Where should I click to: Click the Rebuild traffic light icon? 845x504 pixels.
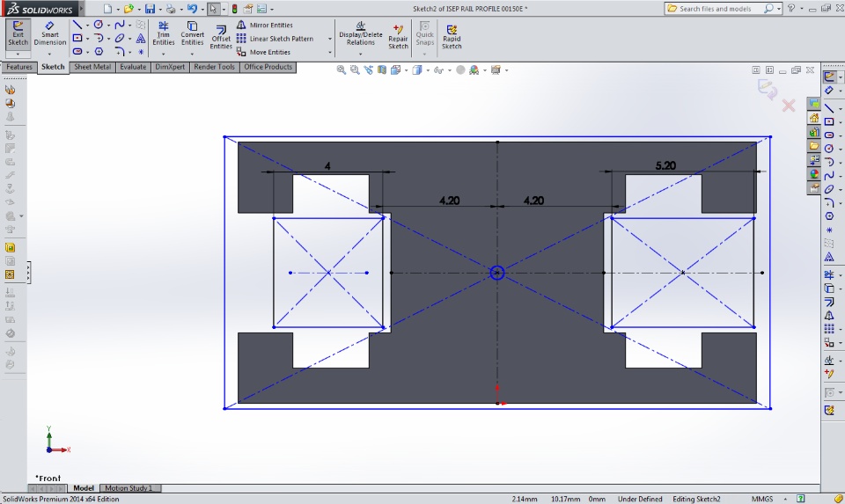tap(234, 9)
